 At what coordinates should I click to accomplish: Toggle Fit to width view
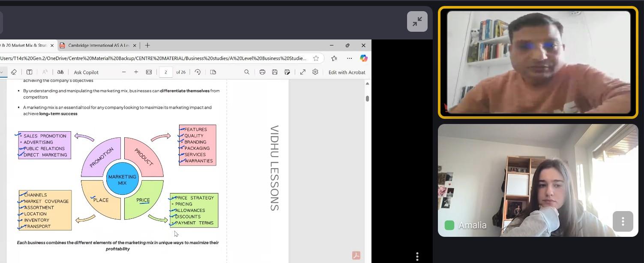pyautogui.click(x=149, y=72)
